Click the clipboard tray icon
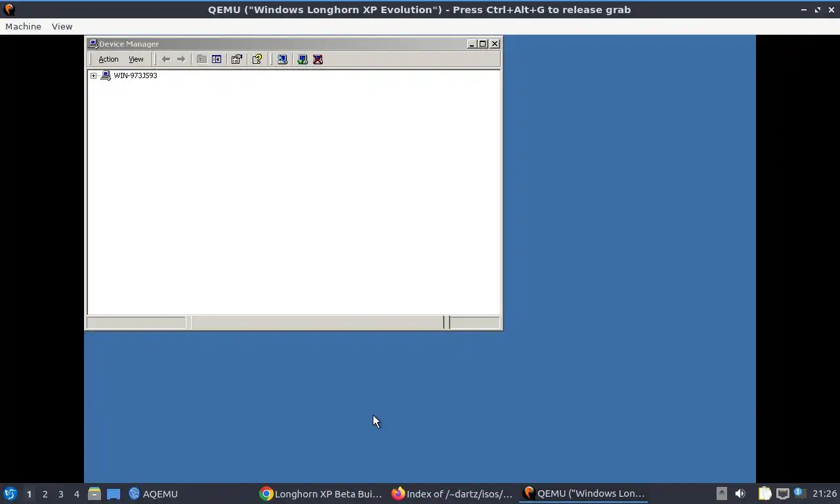The image size is (840, 504). pyautogui.click(x=765, y=493)
